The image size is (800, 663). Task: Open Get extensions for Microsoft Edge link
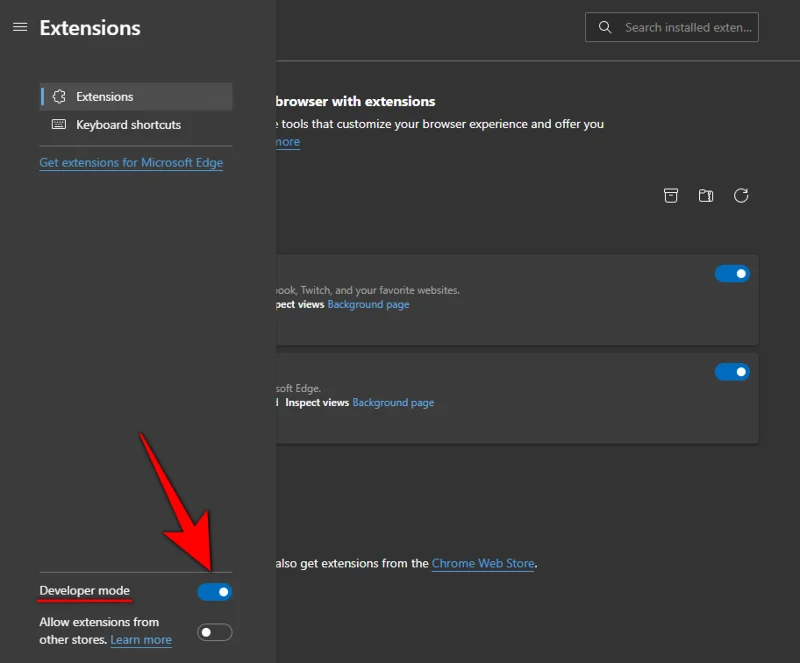click(131, 163)
